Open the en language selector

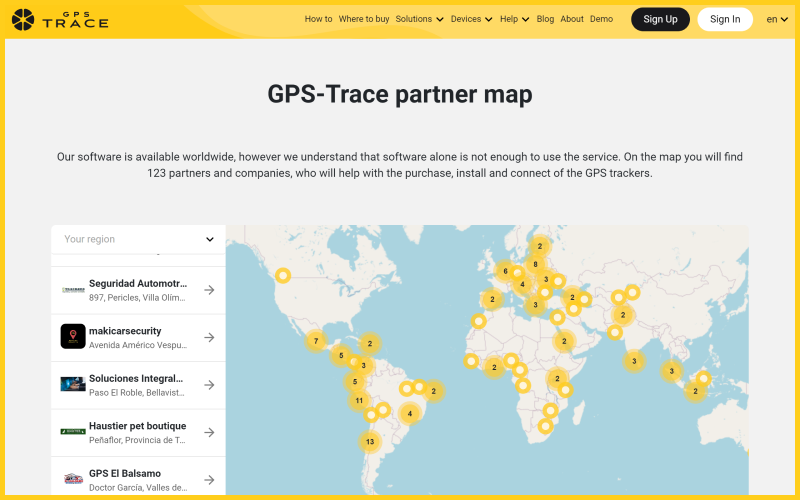coord(777,19)
